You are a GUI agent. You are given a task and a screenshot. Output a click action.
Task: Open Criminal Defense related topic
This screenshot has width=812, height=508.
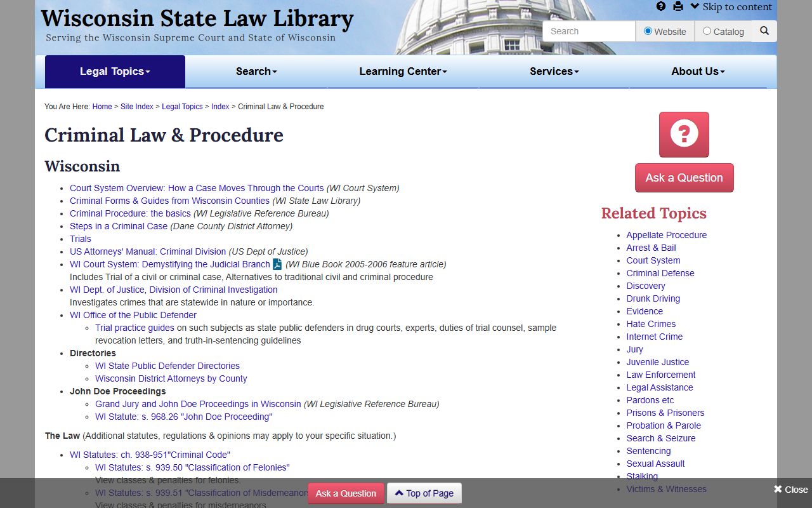pos(660,273)
